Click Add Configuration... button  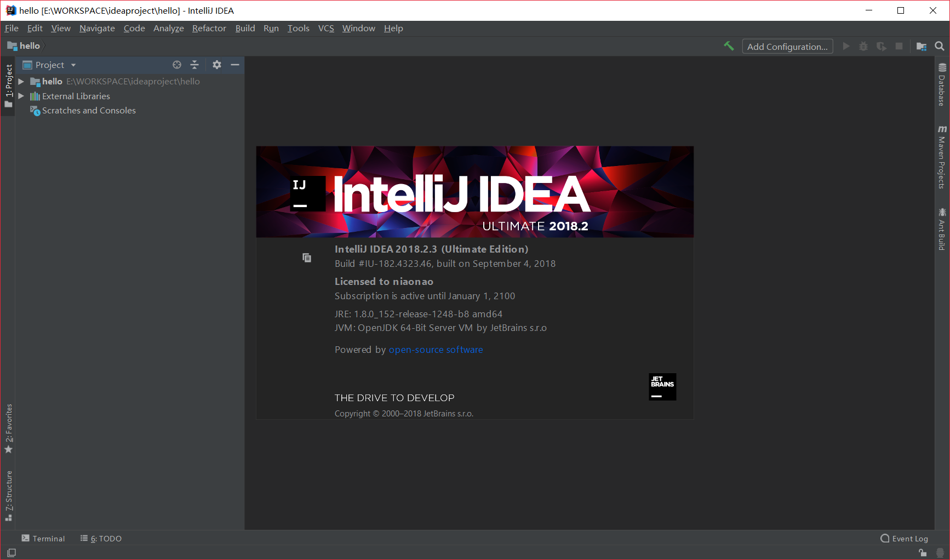coord(787,47)
